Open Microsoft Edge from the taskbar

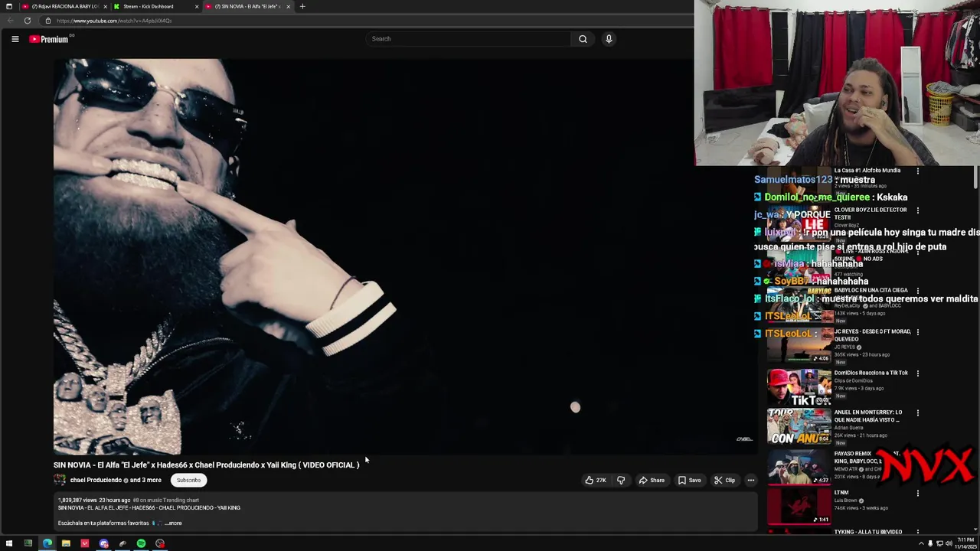47,544
